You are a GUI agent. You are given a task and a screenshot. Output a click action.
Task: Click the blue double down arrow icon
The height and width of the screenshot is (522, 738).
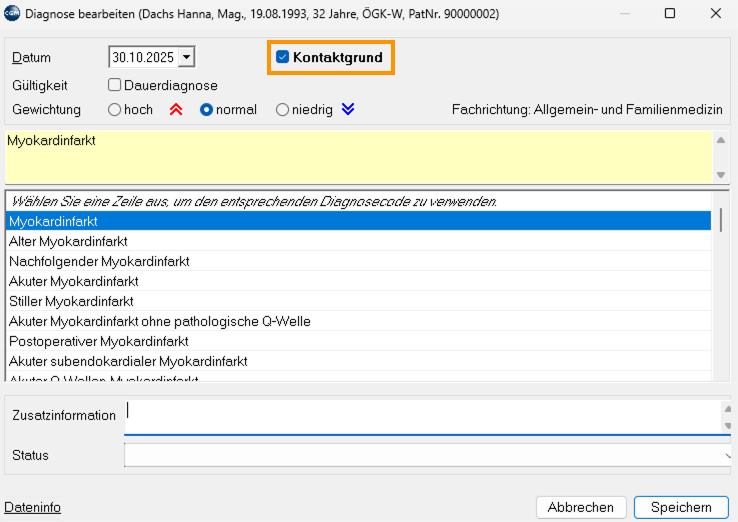click(348, 110)
